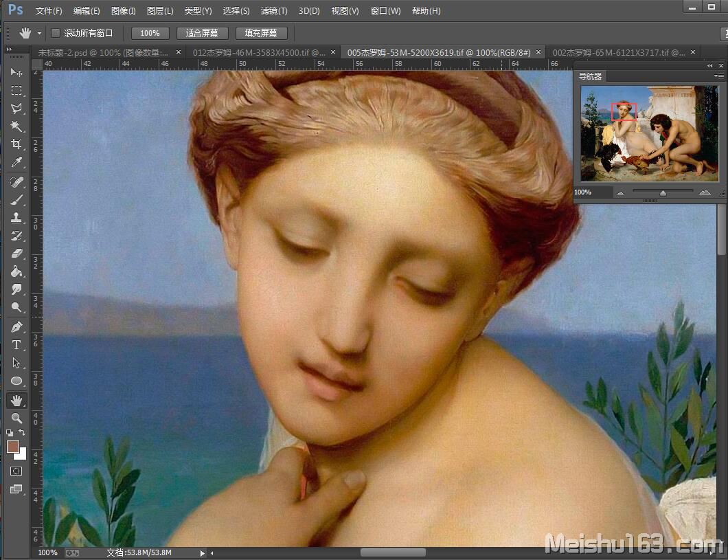
Task: Select the Move tool
Action: (x=16, y=72)
